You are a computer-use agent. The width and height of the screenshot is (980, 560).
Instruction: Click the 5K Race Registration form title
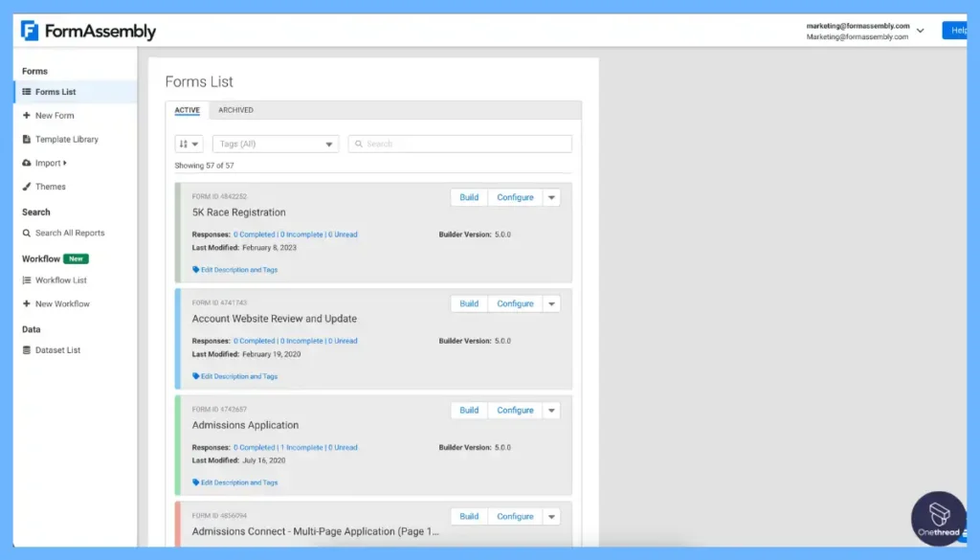pyautogui.click(x=238, y=213)
